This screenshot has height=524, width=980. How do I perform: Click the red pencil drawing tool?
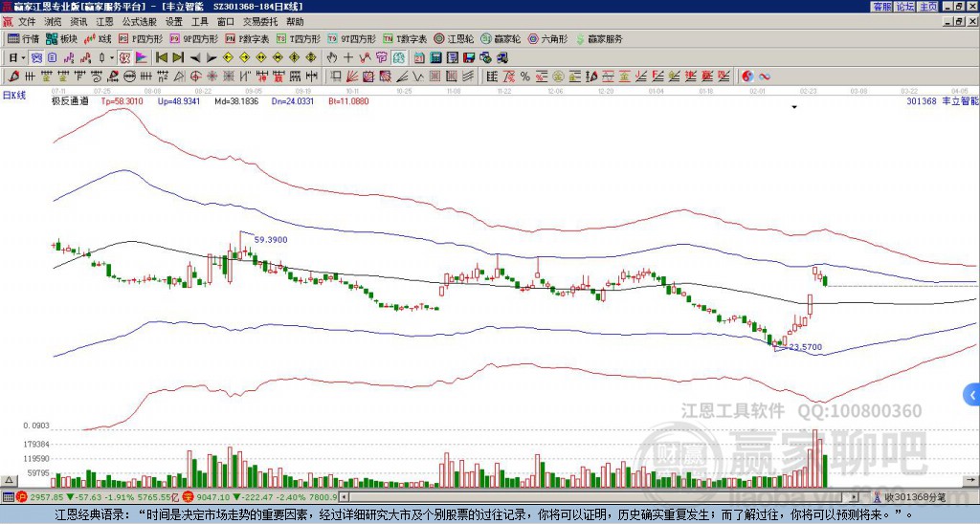coord(12,76)
